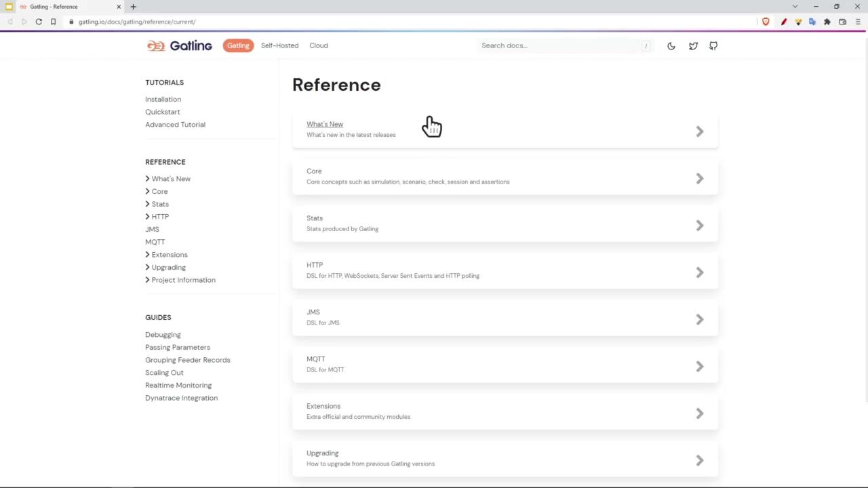Open Brave Shields icon in address bar
The height and width of the screenshot is (488, 868).
pyautogui.click(x=766, y=22)
